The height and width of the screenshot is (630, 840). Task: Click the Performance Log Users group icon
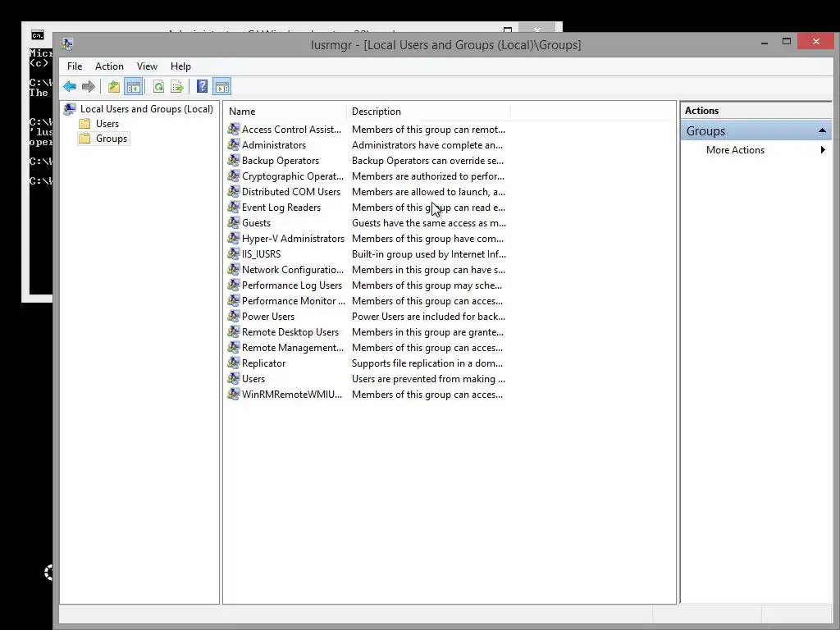pos(234,285)
